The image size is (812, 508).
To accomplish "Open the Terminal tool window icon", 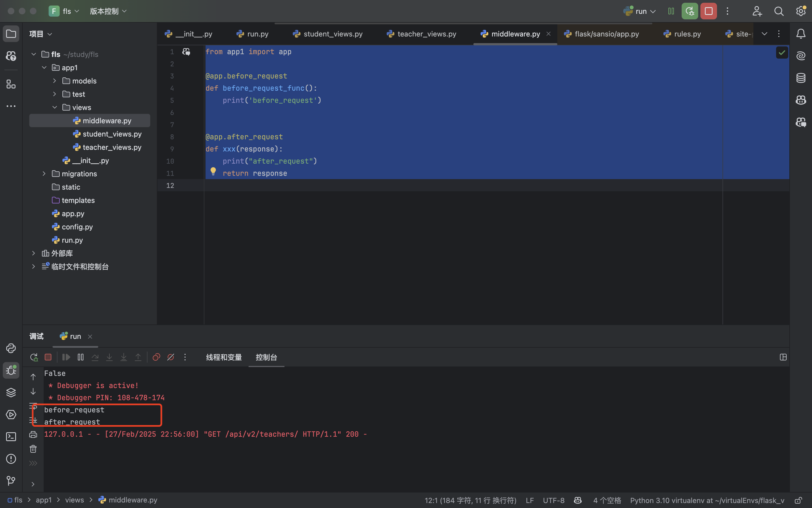I will click(11, 437).
